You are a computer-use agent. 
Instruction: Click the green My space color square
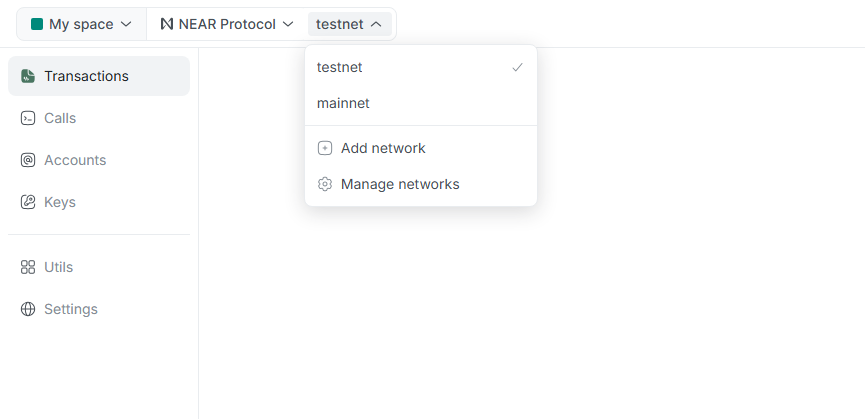tap(37, 24)
